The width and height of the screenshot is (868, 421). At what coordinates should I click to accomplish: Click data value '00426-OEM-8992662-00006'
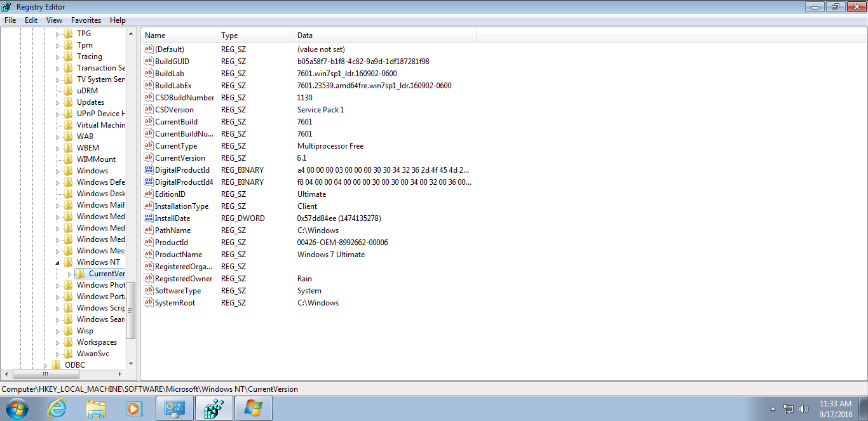coord(342,243)
